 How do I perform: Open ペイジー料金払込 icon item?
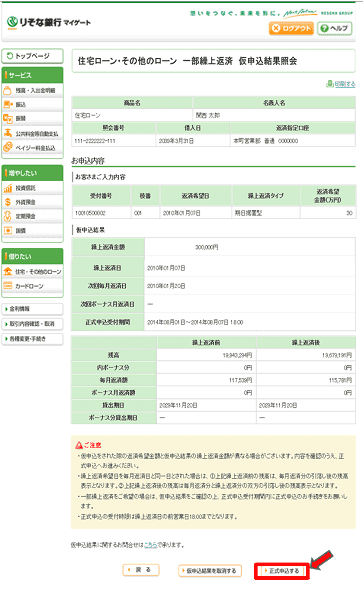coord(32,148)
